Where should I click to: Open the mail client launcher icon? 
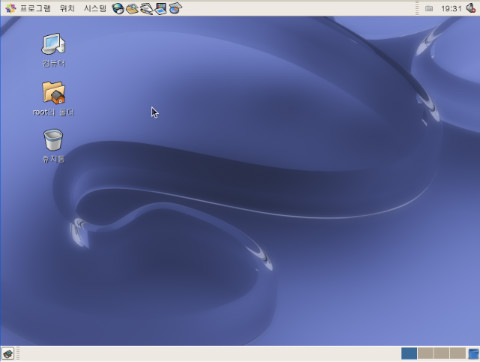point(132,8)
